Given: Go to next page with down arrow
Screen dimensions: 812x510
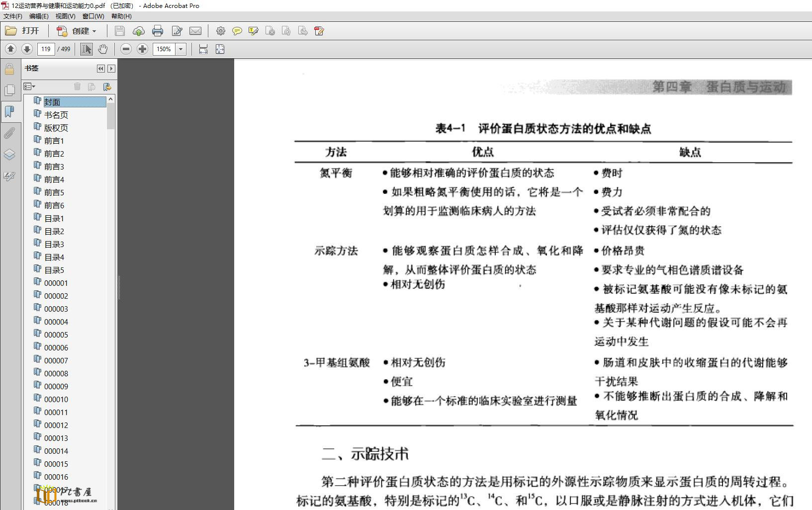Looking at the screenshot, I should 27,49.
